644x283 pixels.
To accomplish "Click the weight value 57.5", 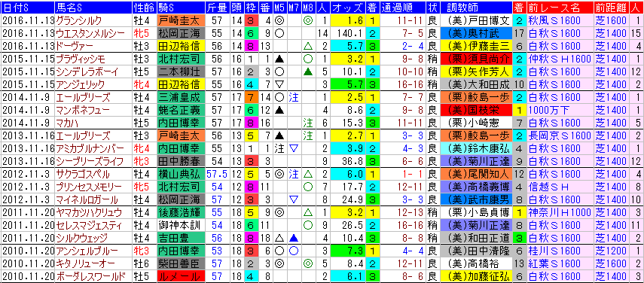I will pyautogui.click(x=218, y=175).
